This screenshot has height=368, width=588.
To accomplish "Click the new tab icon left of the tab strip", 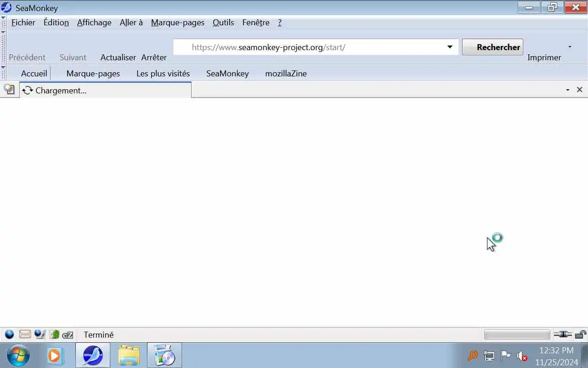I will pyautogui.click(x=9, y=90).
